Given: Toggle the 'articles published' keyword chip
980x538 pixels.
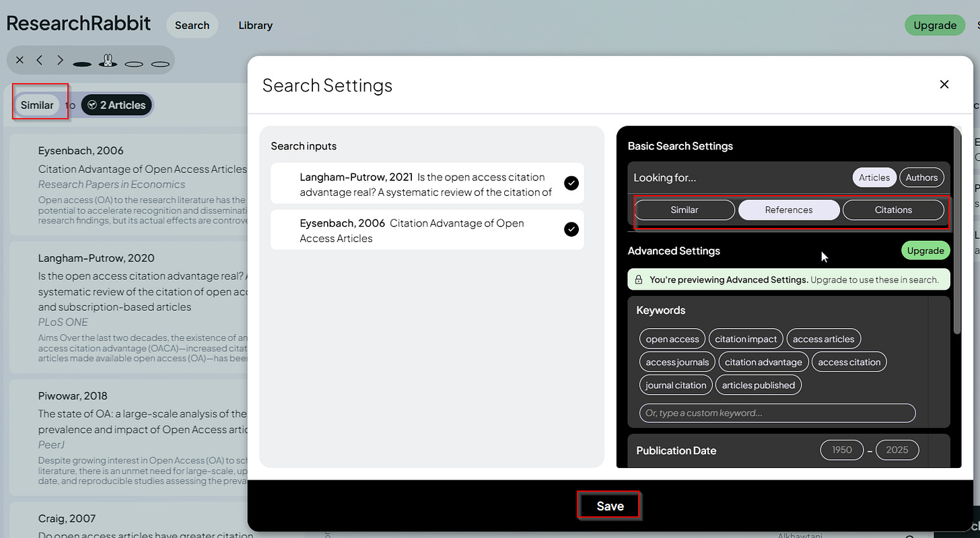Looking at the screenshot, I should coord(759,385).
